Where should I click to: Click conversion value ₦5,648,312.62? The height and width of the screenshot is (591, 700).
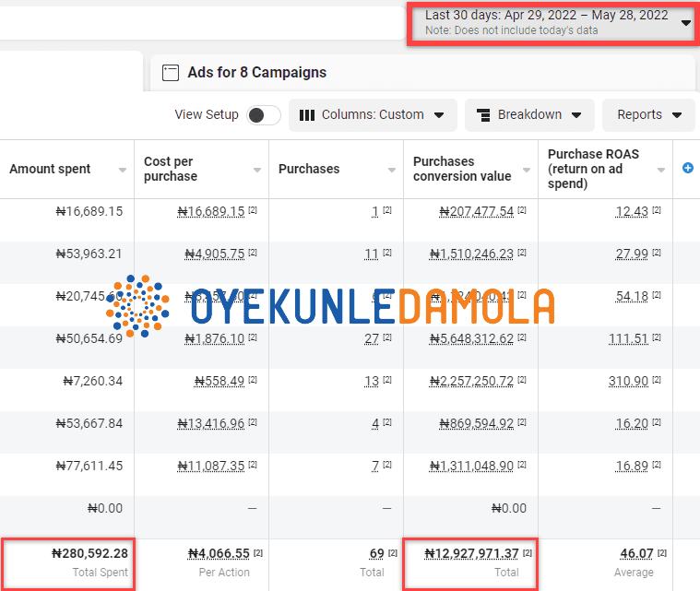click(471, 338)
